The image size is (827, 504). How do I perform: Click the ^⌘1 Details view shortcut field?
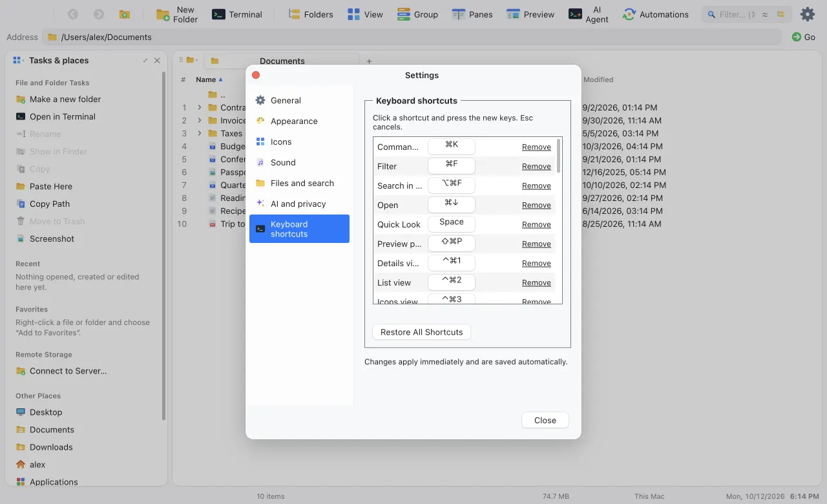click(x=452, y=263)
